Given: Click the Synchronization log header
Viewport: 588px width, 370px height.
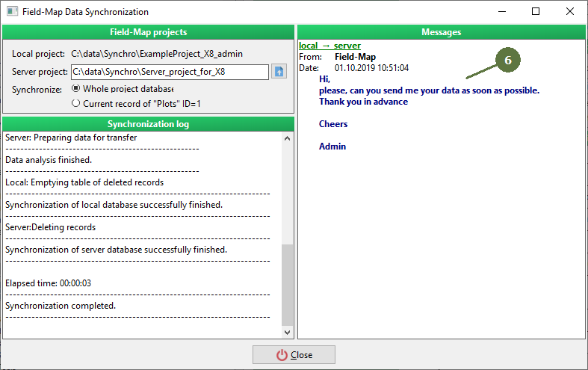Looking at the screenshot, I should (148, 124).
